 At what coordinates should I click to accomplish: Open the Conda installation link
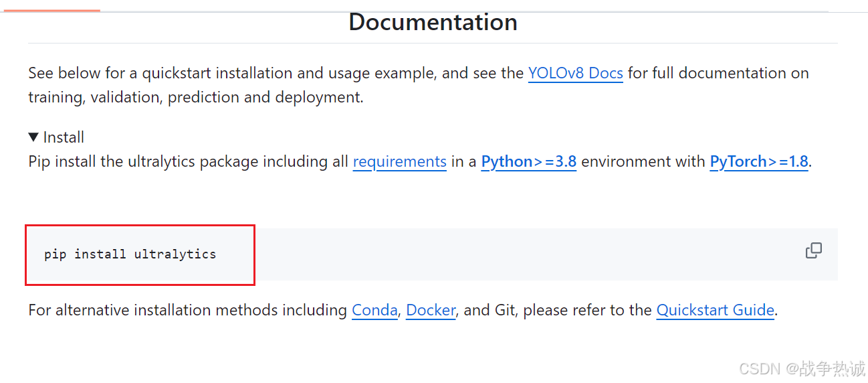374,310
